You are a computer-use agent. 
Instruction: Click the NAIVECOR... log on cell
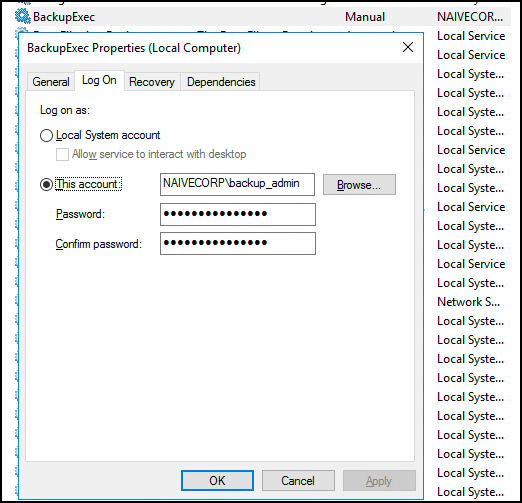click(x=470, y=17)
